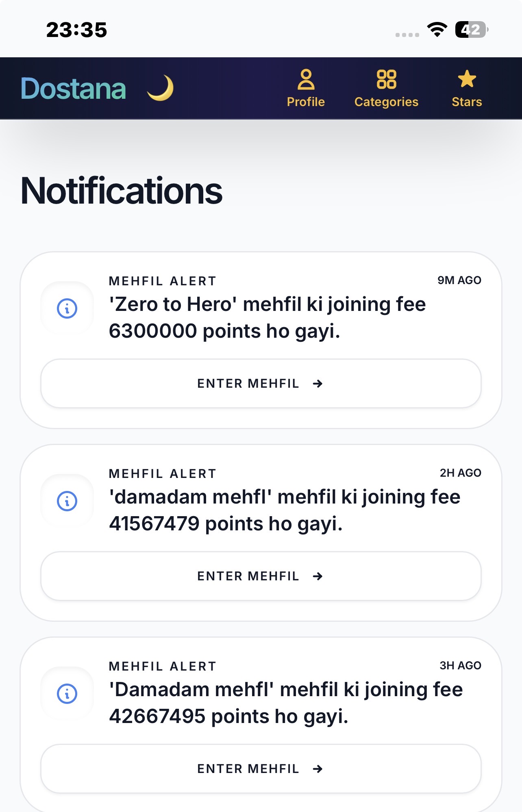Screen dimensions: 522x812
Task: Open the 'damadam mehfl' 41567479 notification text
Action: click(285, 510)
